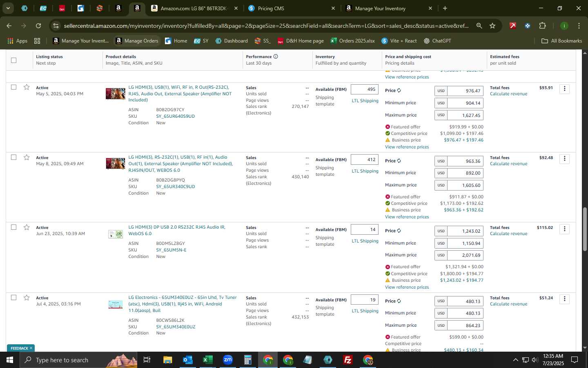Image resolution: width=588 pixels, height=368 pixels.
Task: Click price sync icon for SY_65UR640S9UD
Action: pos(399,90)
